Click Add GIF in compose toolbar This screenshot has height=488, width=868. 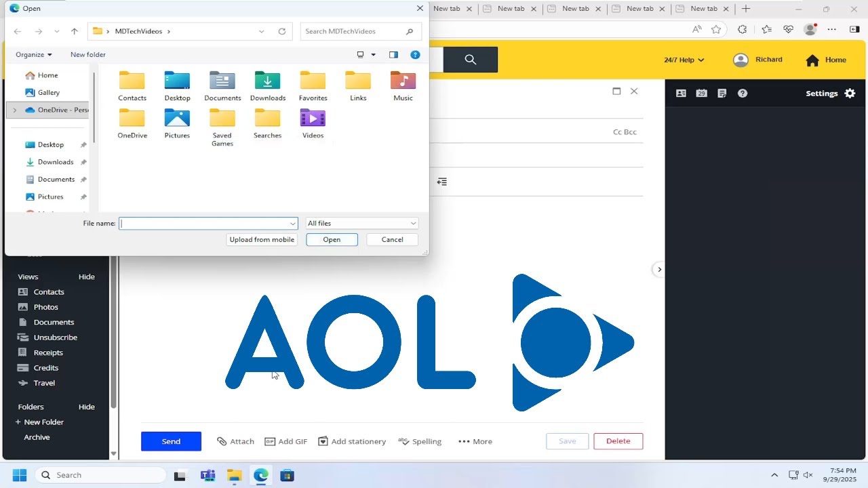[x=285, y=441]
